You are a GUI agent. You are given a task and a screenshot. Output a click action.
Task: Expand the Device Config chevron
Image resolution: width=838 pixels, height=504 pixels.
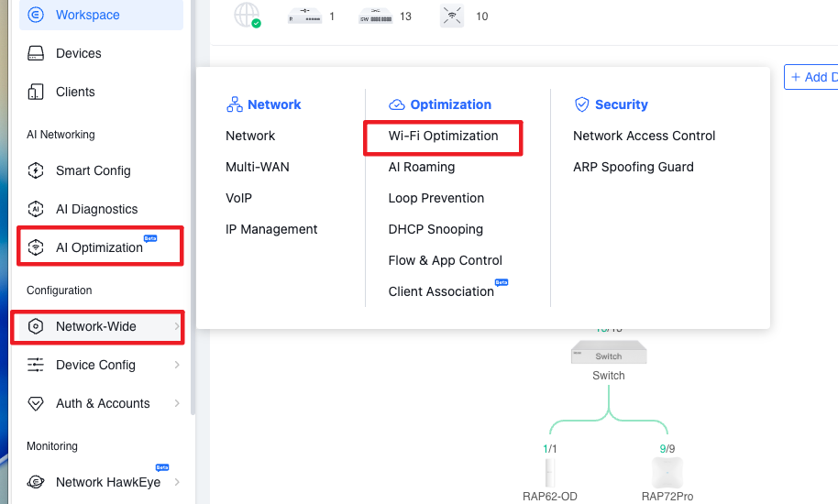pos(176,365)
